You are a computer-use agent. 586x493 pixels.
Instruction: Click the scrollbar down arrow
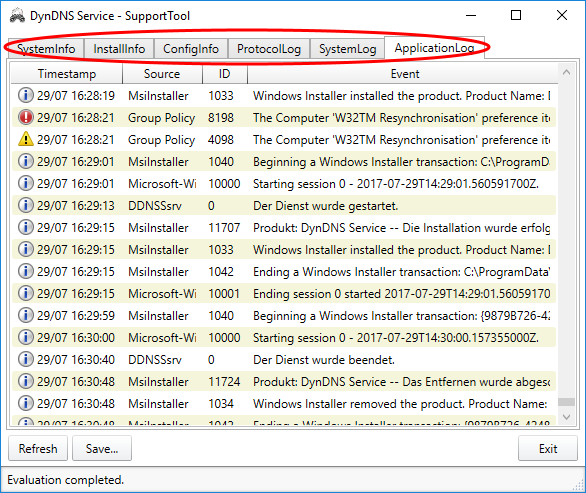pyautogui.click(x=566, y=417)
